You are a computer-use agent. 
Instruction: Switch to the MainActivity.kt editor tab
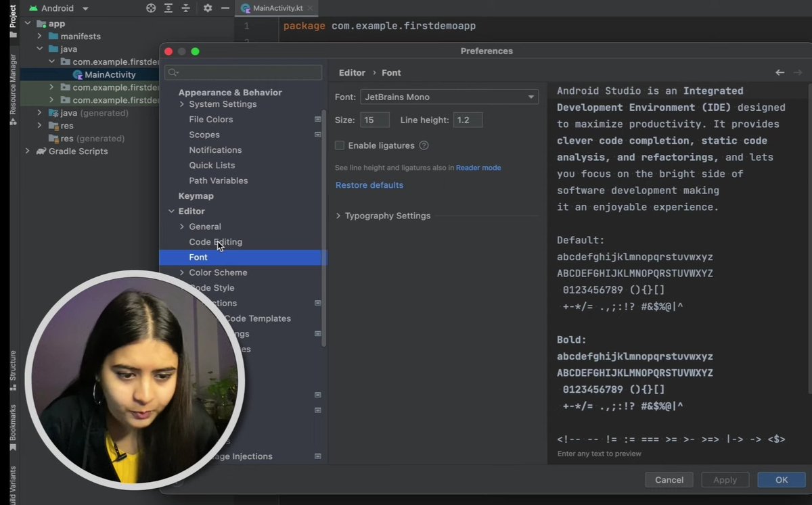(x=277, y=8)
